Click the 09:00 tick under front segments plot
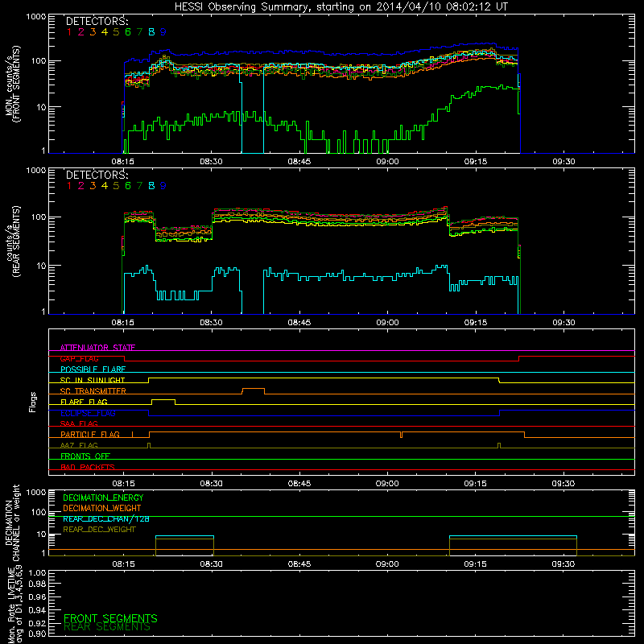Viewport: 644px width, 644px height. 387,162
